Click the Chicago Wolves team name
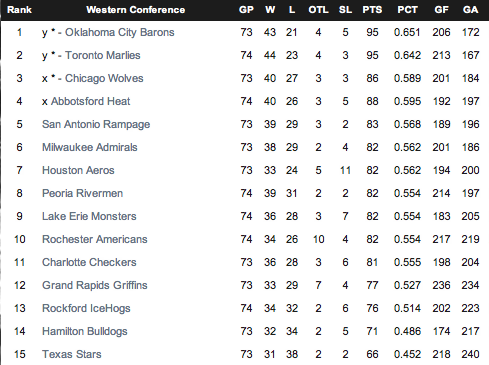This screenshot has height=365, width=489. pos(104,78)
